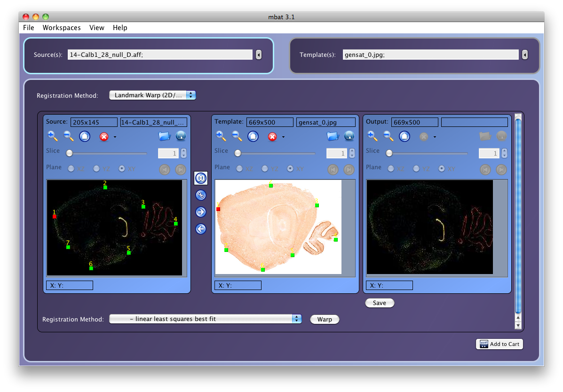Click the Add to Cart button

click(500, 344)
